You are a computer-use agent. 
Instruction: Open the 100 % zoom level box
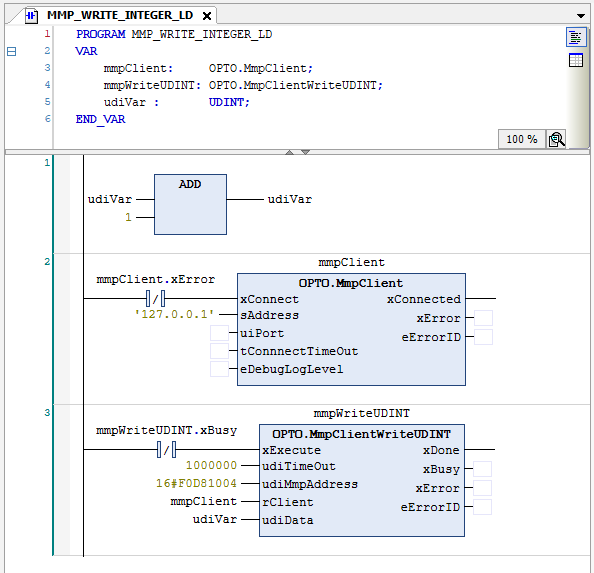[522, 139]
